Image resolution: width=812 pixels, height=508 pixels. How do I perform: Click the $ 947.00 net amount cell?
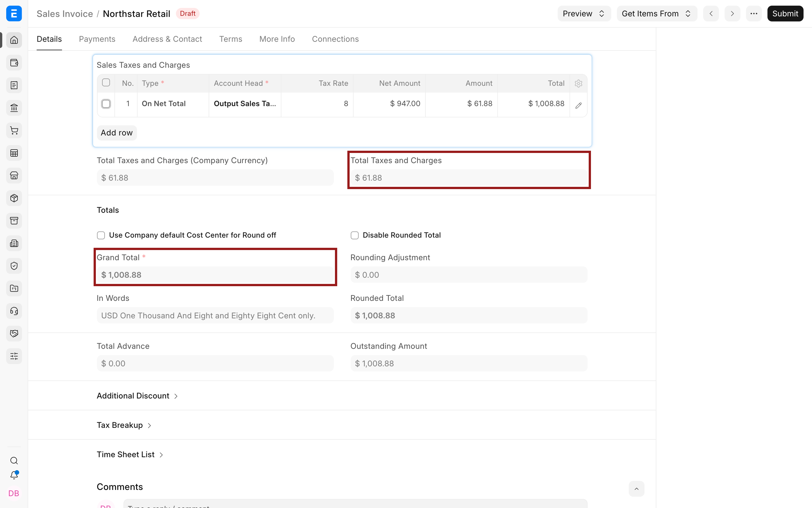click(389, 104)
